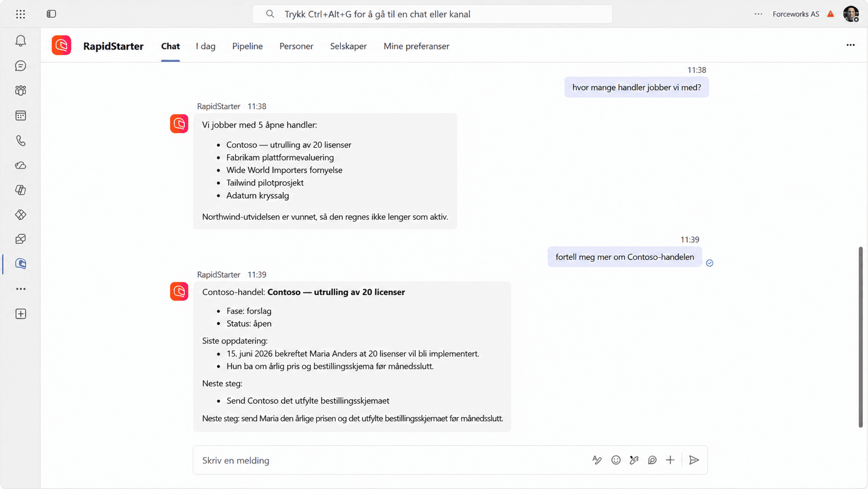Open Teams communities icon

click(x=21, y=90)
